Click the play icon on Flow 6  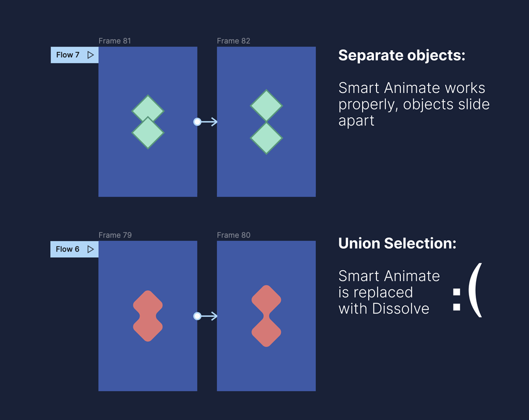[x=90, y=249]
